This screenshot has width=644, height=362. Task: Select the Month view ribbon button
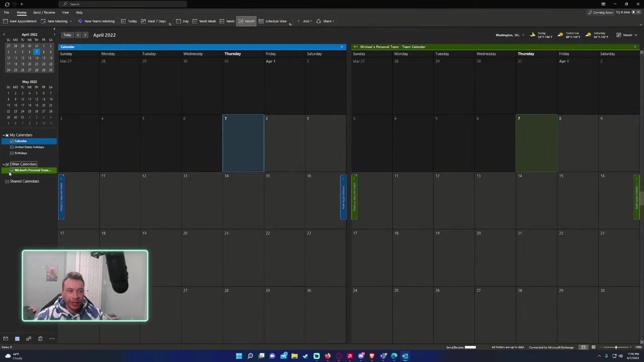(247, 21)
